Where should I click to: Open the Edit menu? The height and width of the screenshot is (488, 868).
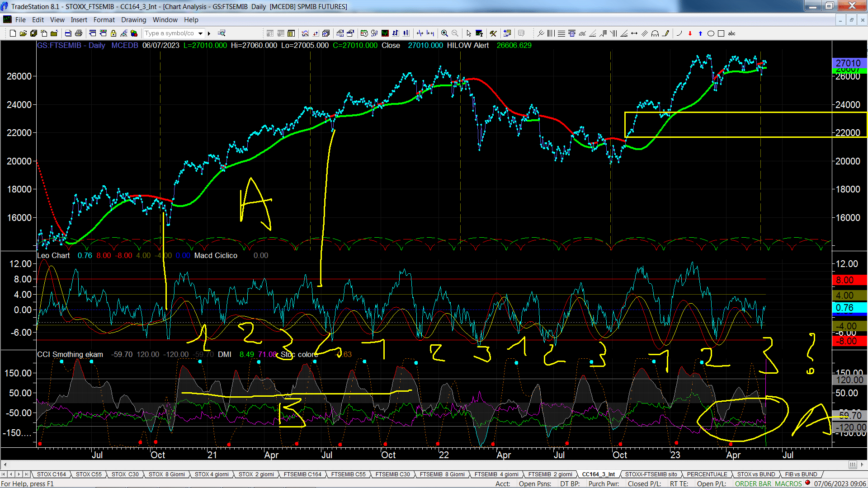pyautogui.click(x=38, y=20)
